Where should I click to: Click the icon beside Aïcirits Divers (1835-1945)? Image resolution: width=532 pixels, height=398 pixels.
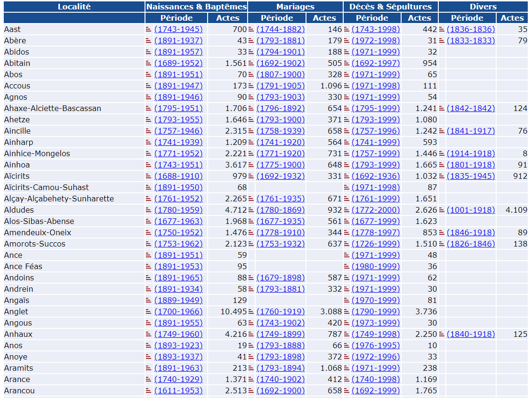pyautogui.click(x=442, y=176)
